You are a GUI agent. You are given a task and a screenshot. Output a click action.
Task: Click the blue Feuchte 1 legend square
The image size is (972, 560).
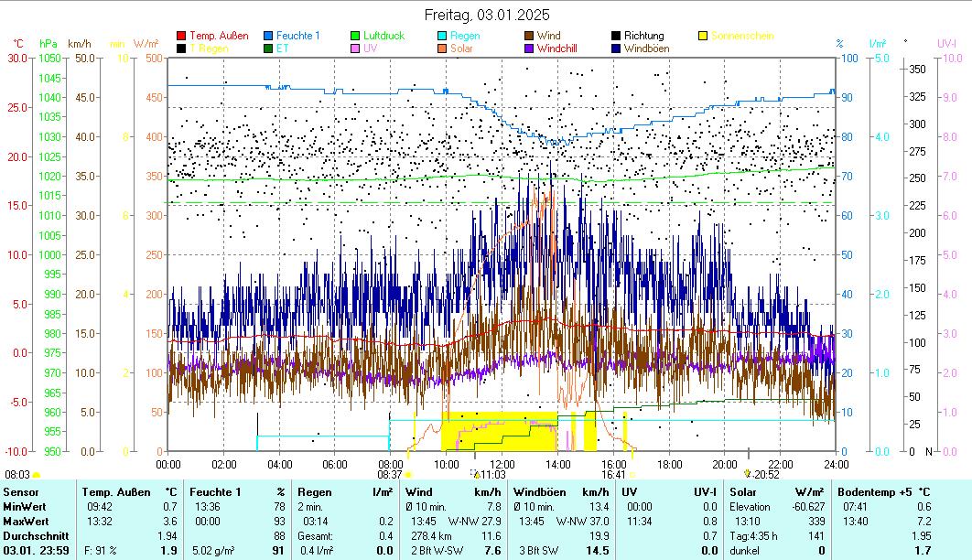click(x=268, y=36)
